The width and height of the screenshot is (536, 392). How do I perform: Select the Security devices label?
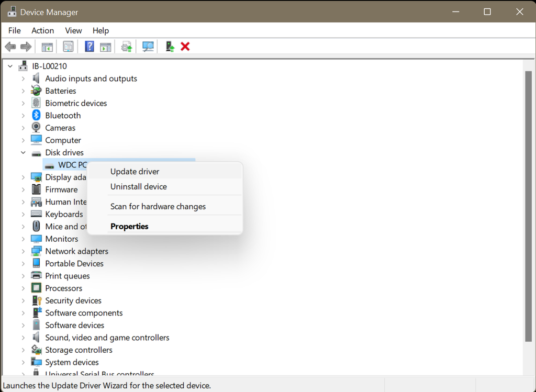pyautogui.click(x=73, y=300)
